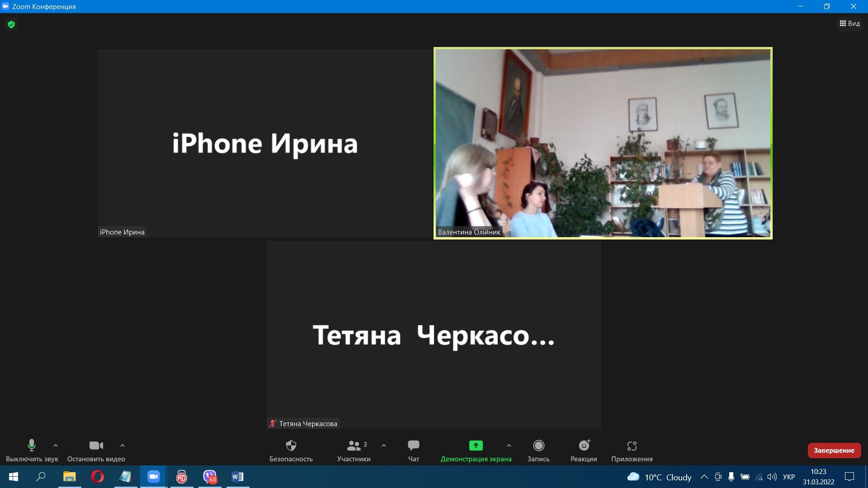Click the green encryption shield icon

[x=11, y=24]
